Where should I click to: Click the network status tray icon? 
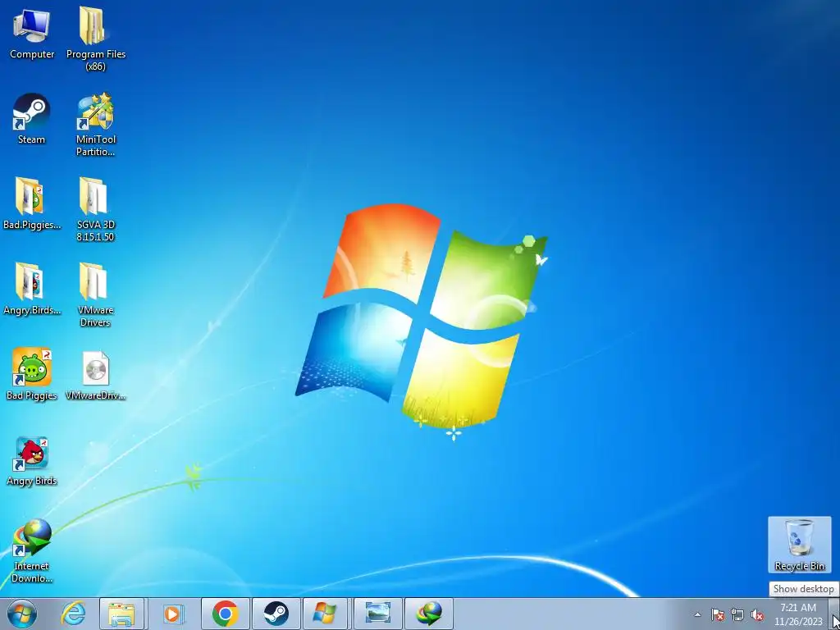tap(737, 614)
